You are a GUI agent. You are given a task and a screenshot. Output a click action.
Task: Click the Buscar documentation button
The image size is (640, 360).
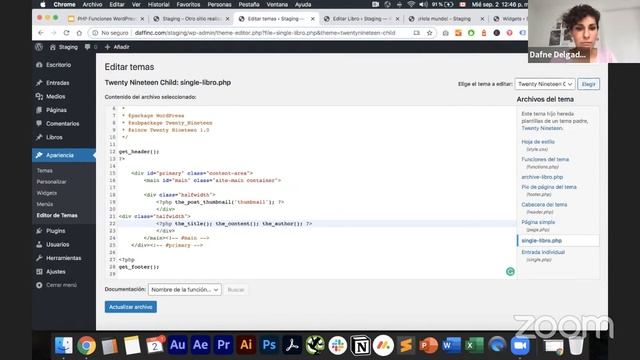[x=236, y=289]
